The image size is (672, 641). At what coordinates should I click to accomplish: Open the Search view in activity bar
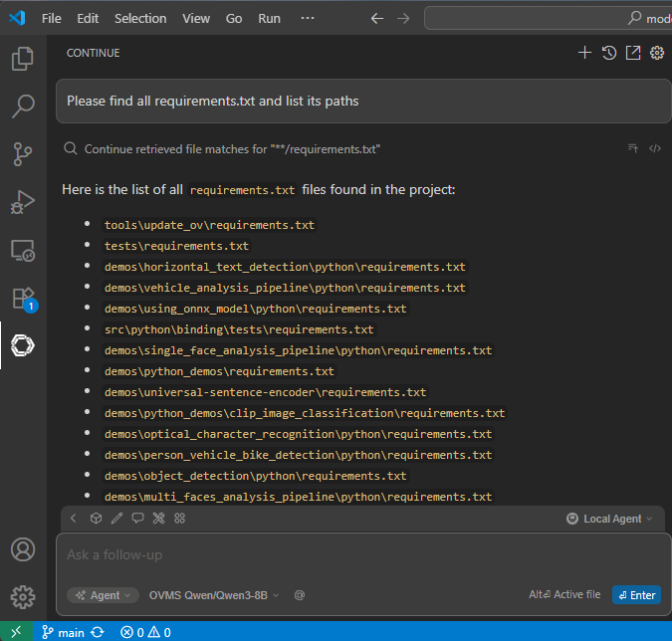click(x=22, y=106)
